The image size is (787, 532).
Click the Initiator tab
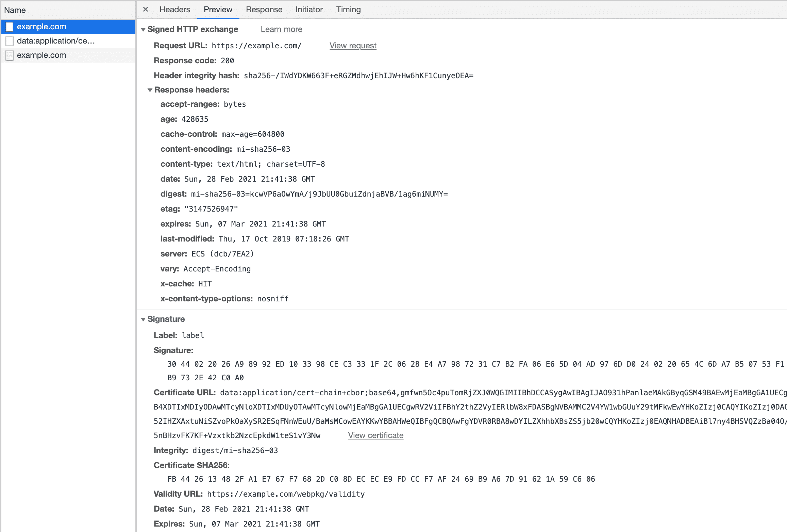[x=308, y=9]
